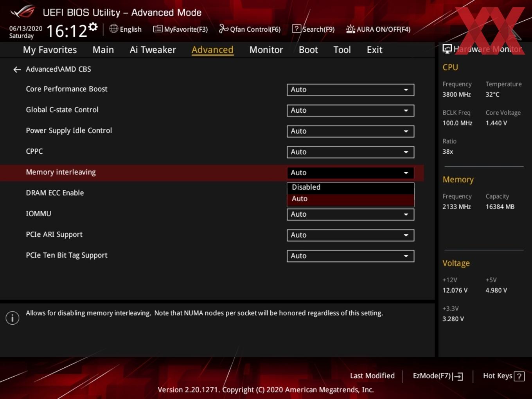Click the Qfan Control fan icon

223,29
